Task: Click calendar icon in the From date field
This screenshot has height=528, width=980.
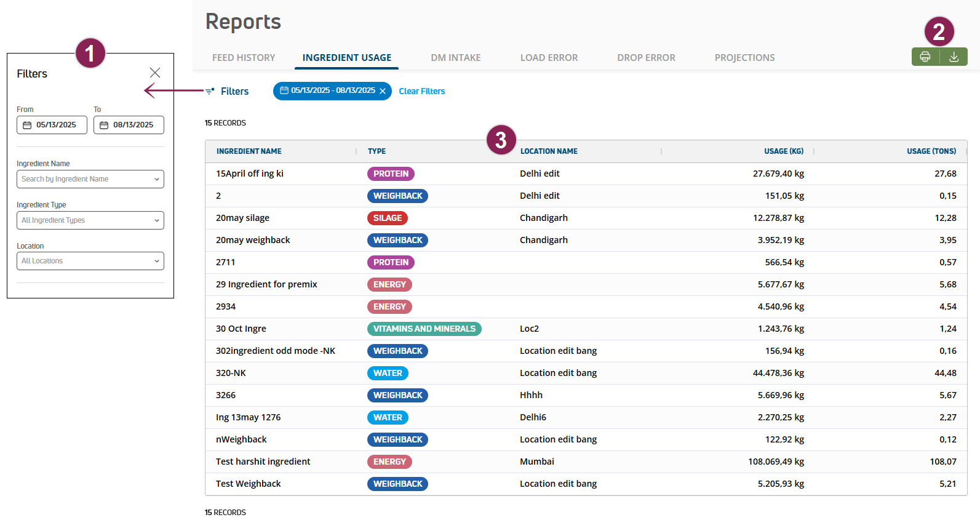Action: coord(27,125)
